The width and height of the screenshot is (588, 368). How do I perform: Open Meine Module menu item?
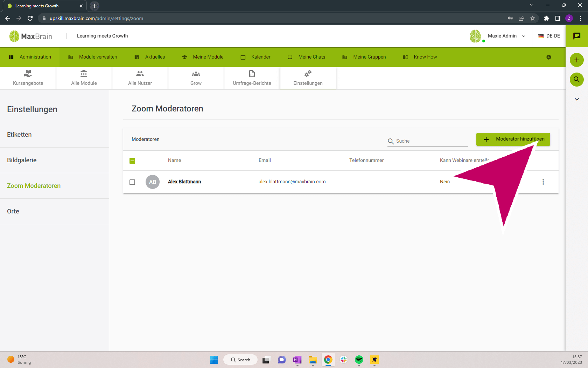point(203,57)
